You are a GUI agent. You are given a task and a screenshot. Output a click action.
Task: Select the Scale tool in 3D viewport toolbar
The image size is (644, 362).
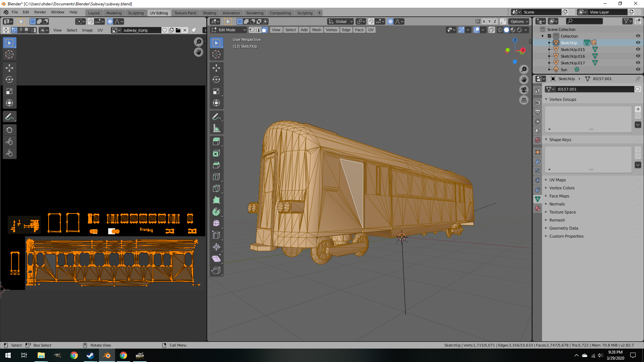coord(216,92)
